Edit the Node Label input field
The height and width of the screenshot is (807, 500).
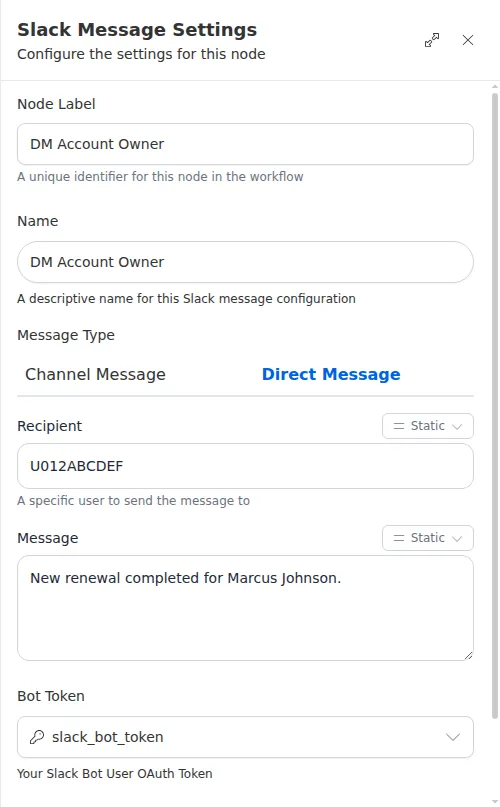tap(245, 144)
